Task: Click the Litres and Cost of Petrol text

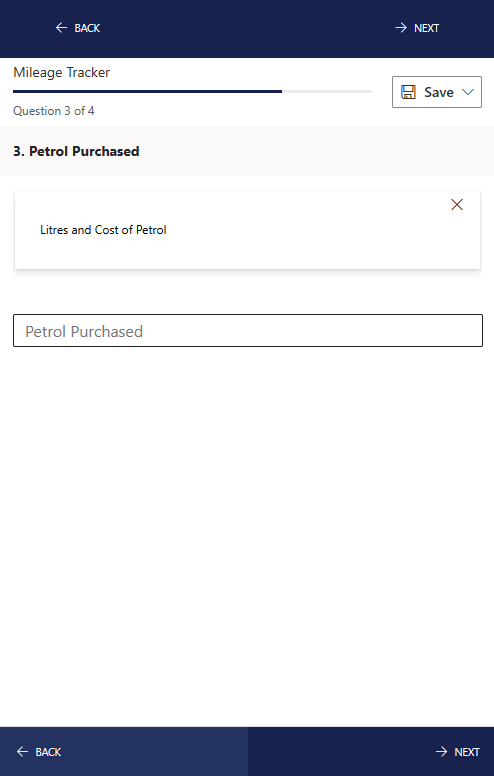Action: point(103,230)
